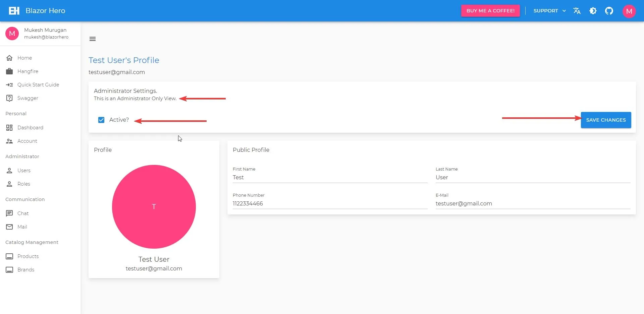Open Products in Catalog Management
The height and width of the screenshot is (314, 644).
click(x=28, y=256)
